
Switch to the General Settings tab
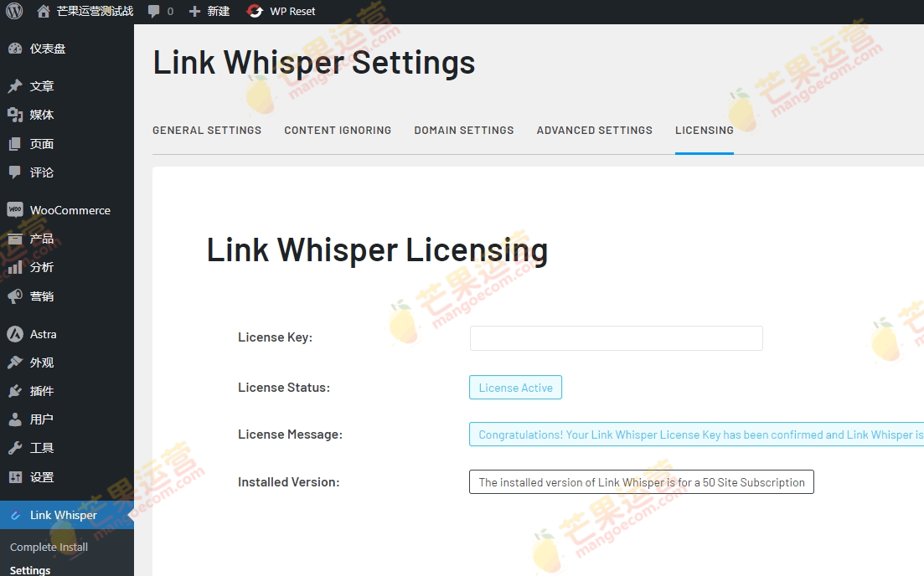coord(207,130)
